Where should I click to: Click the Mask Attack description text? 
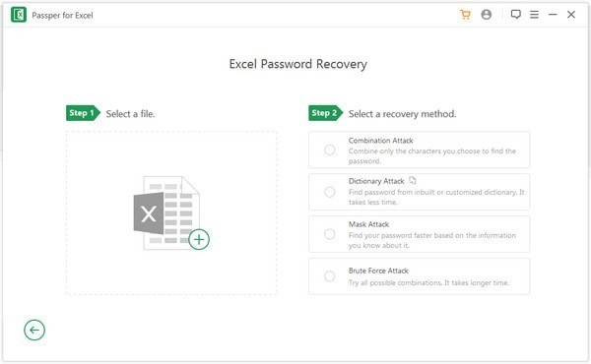[x=432, y=240]
